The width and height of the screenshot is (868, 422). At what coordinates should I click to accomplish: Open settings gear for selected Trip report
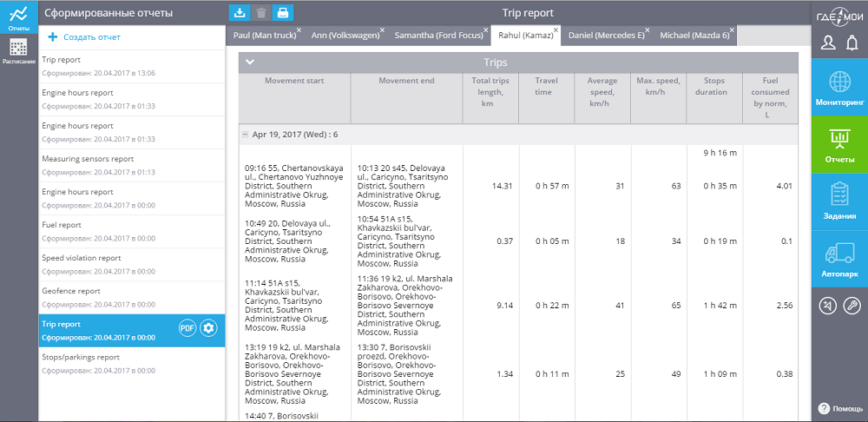coord(208,327)
